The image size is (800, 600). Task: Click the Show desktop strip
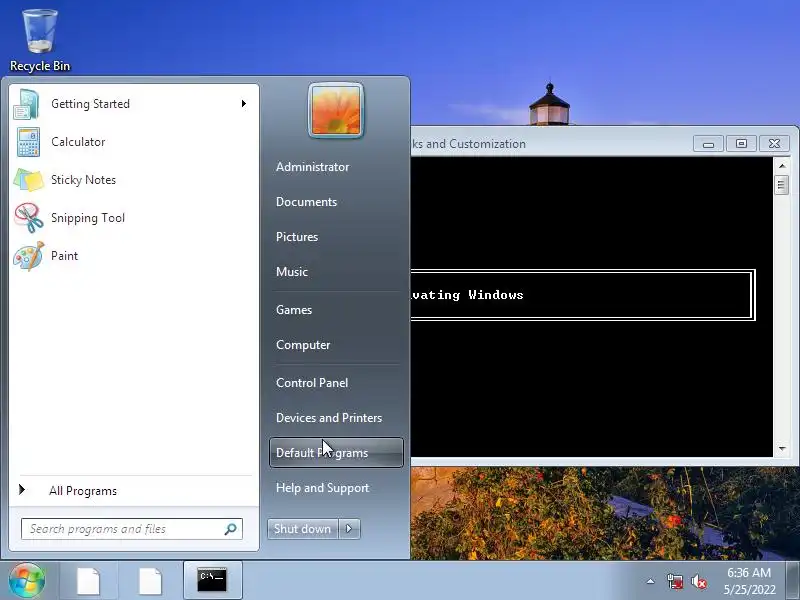(x=793, y=581)
